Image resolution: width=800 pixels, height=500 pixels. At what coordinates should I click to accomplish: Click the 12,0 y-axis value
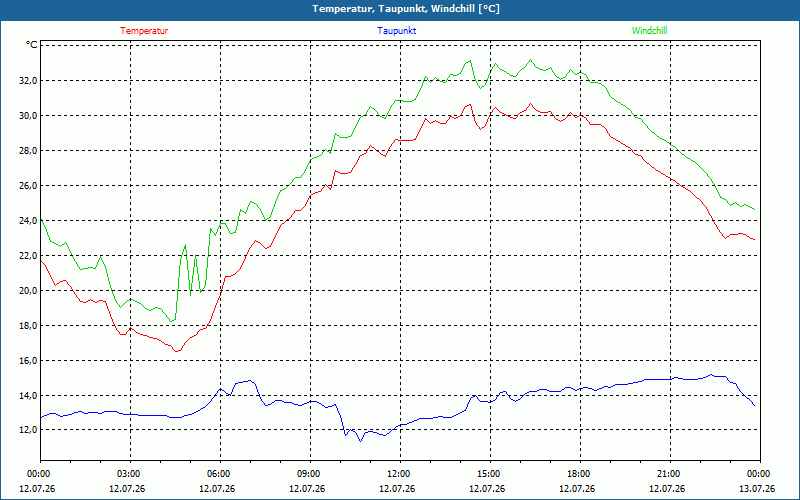[x=28, y=430]
